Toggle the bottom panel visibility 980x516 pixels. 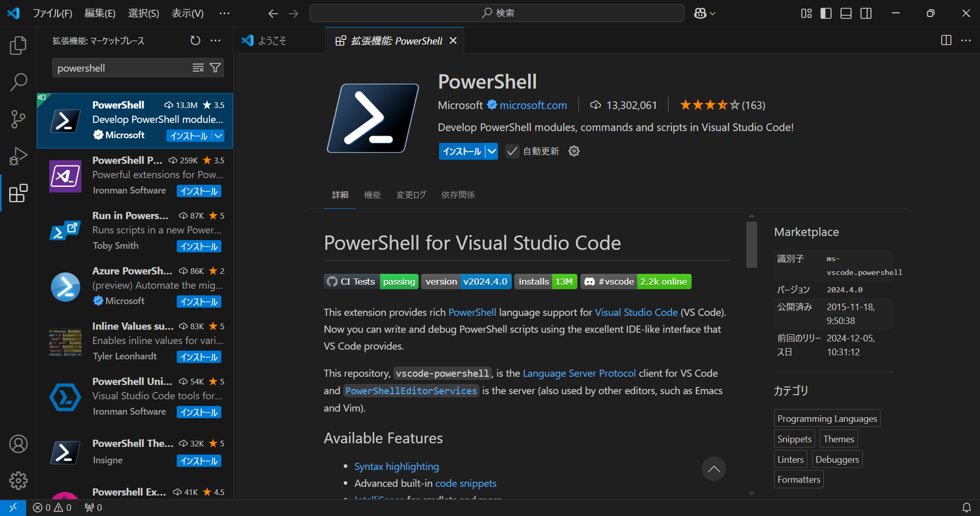[x=845, y=13]
